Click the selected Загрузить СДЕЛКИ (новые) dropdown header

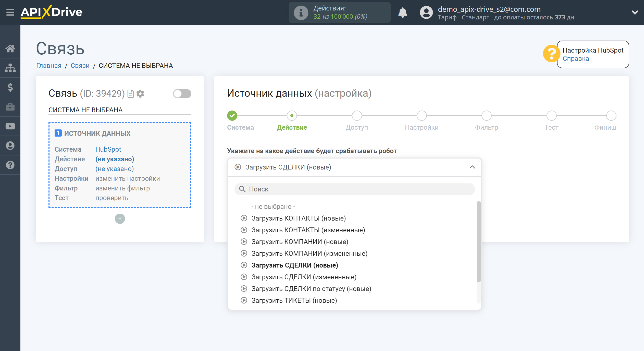click(354, 167)
